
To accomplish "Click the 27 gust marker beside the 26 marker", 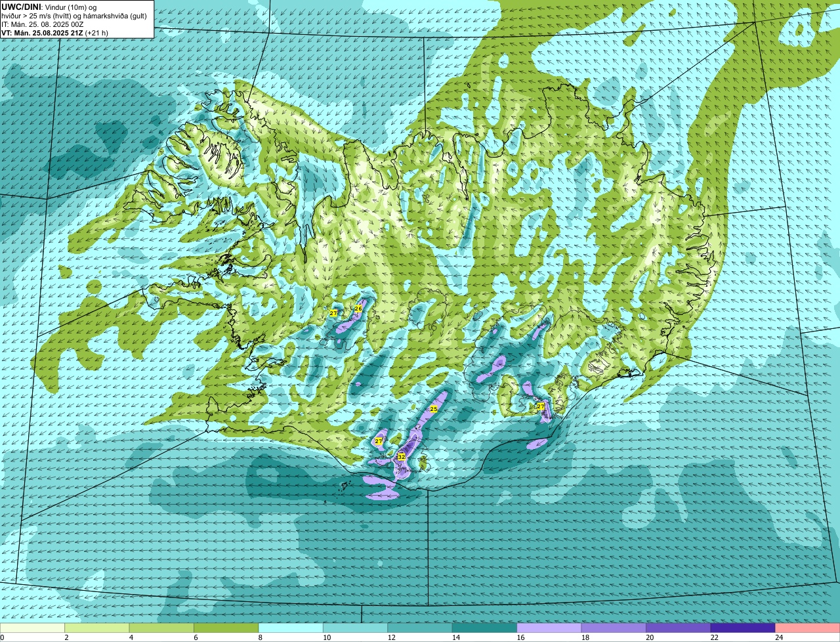I will coord(333,313).
